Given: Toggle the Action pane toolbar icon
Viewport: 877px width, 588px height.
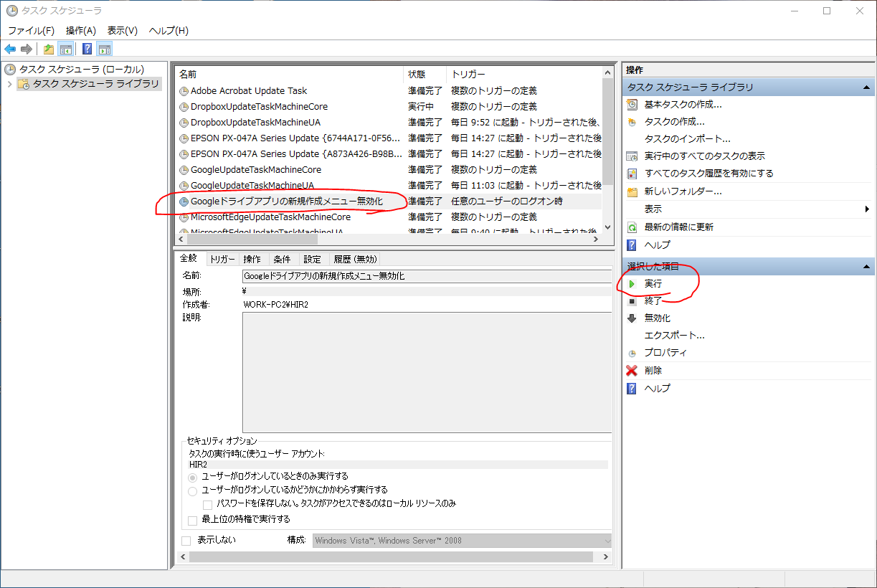Looking at the screenshot, I should 105,49.
